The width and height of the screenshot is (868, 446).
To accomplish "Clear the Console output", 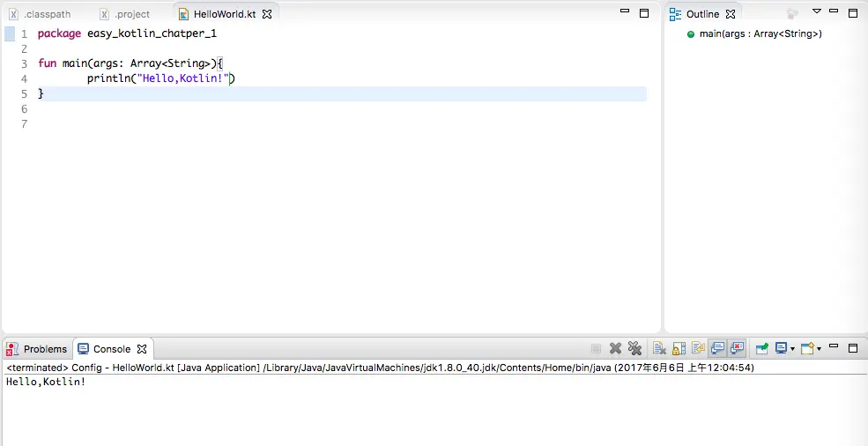I will click(659, 348).
